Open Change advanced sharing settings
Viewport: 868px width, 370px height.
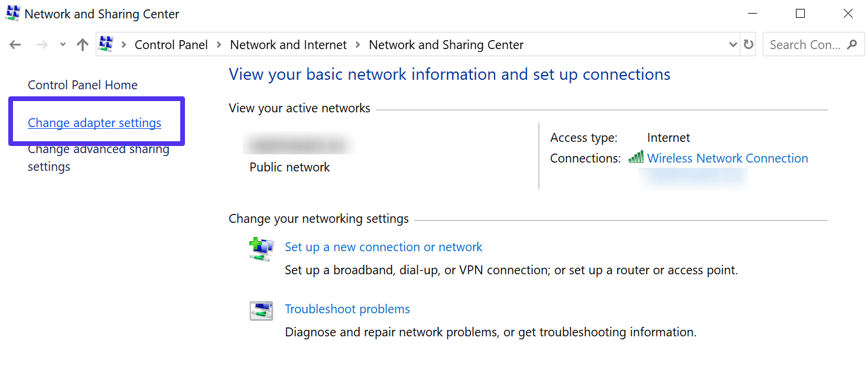click(98, 157)
